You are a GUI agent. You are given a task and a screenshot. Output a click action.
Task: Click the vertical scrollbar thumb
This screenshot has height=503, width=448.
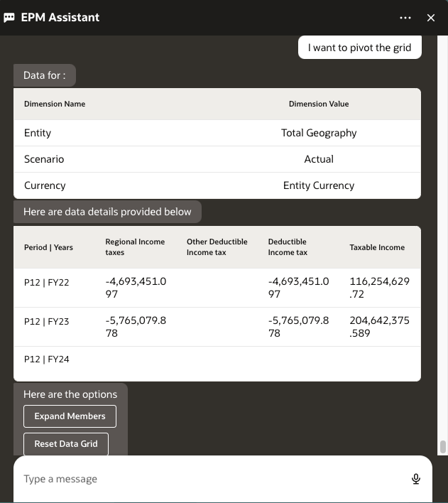pos(443,447)
